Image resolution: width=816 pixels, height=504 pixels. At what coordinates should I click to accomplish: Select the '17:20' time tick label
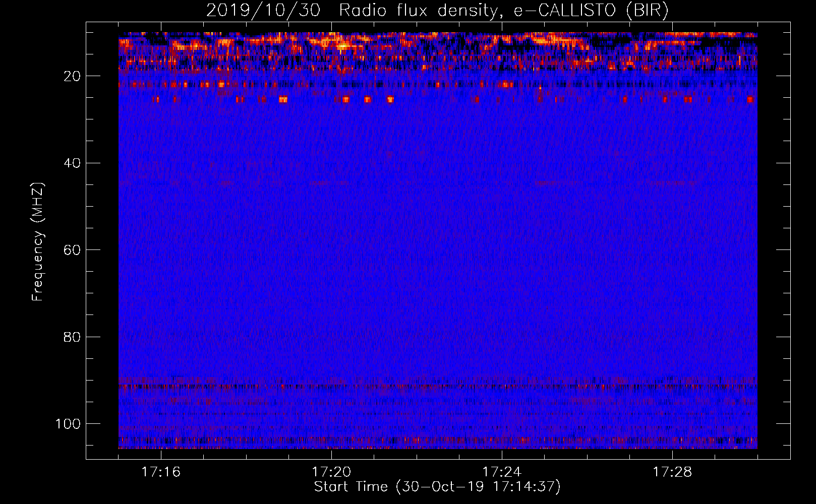pos(331,472)
